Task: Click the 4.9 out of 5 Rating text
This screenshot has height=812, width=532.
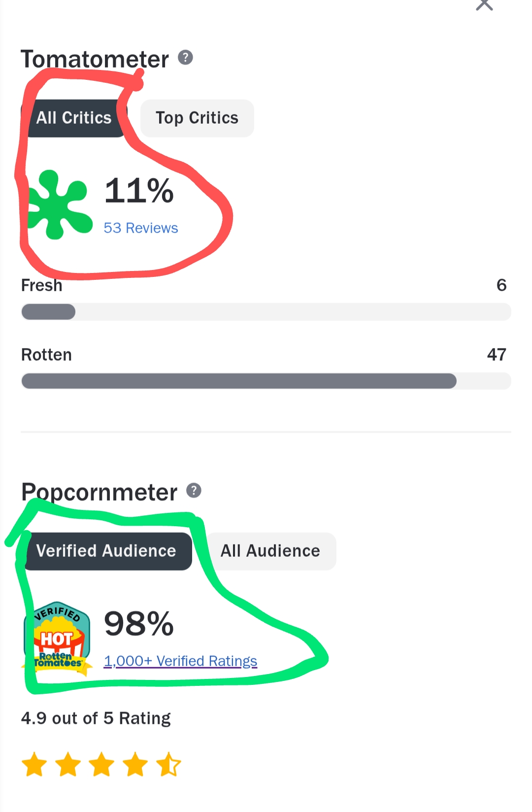Action: pyautogui.click(x=96, y=718)
